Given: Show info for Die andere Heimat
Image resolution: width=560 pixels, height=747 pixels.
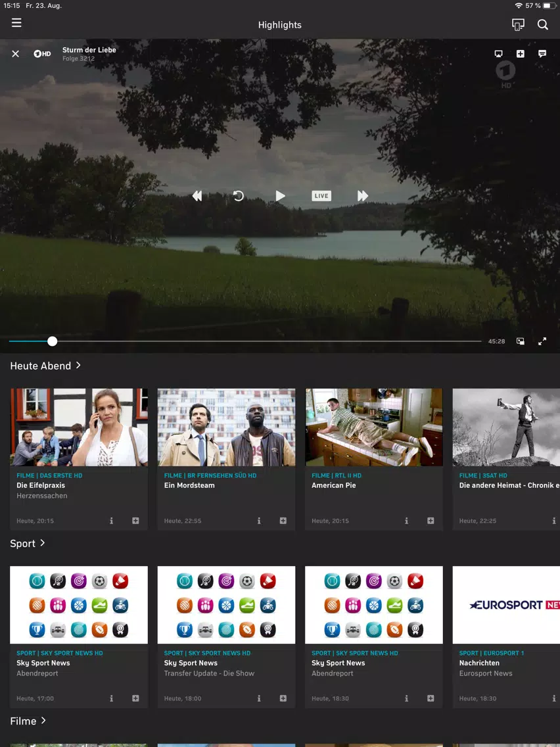Looking at the screenshot, I should coord(554,521).
